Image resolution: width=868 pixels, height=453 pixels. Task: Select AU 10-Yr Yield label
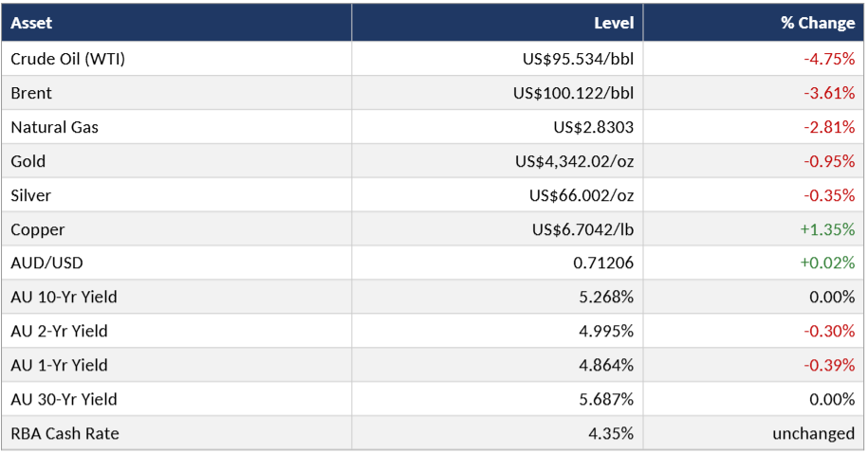64,297
